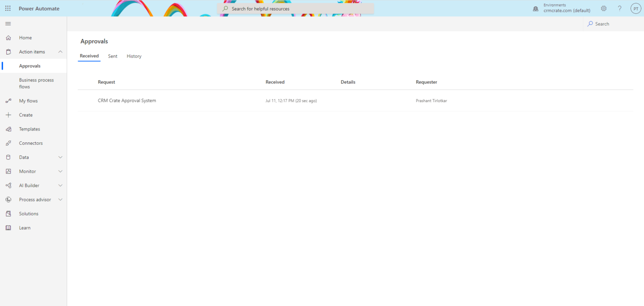Image resolution: width=644 pixels, height=306 pixels.
Task: Expand the Data section
Action: (x=60, y=157)
